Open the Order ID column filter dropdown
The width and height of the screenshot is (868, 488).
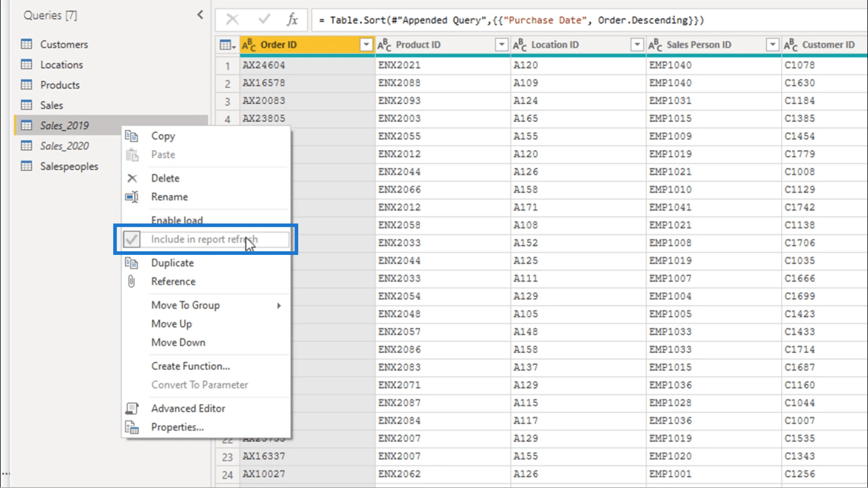click(x=366, y=44)
